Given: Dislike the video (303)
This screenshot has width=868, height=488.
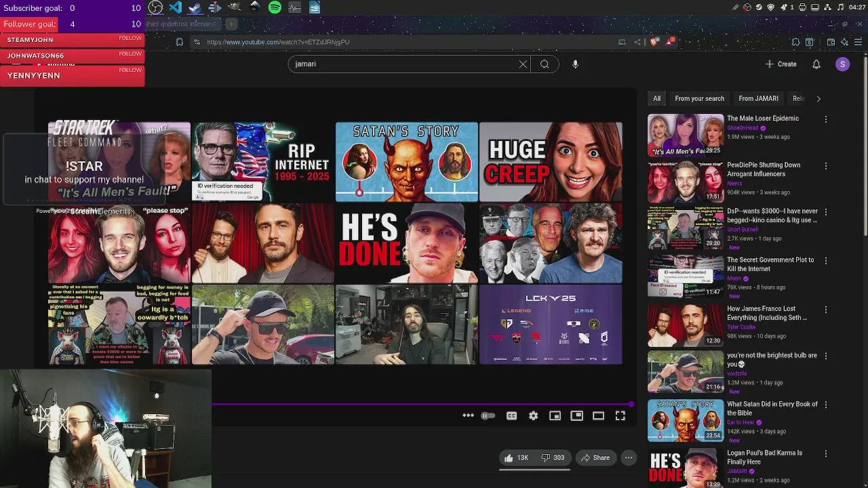Looking at the screenshot, I should coord(553,458).
